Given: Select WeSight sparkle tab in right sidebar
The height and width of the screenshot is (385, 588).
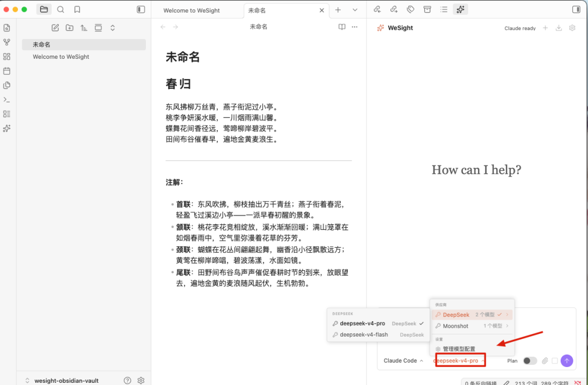Looking at the screenshot, I should pos(461,9).
